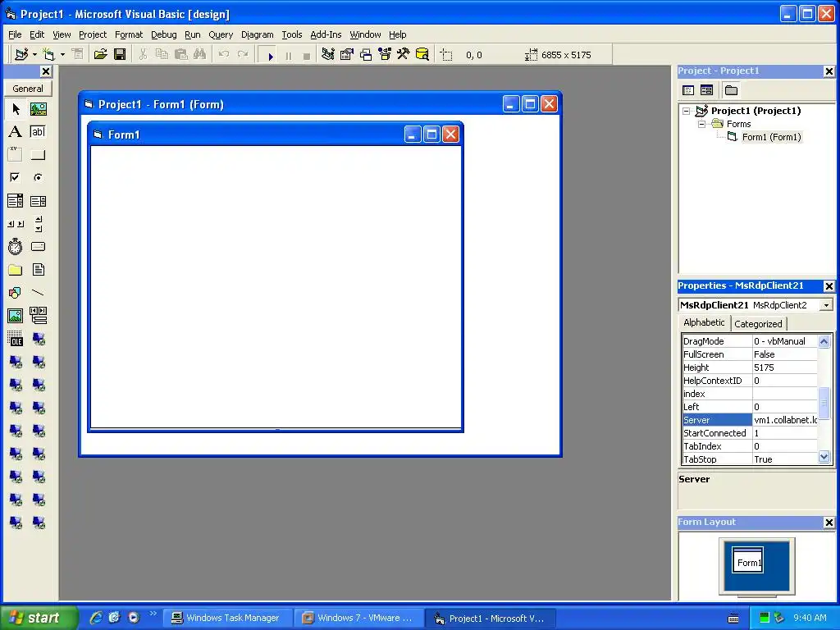Select the TextBox control tool

coord(38,132)
